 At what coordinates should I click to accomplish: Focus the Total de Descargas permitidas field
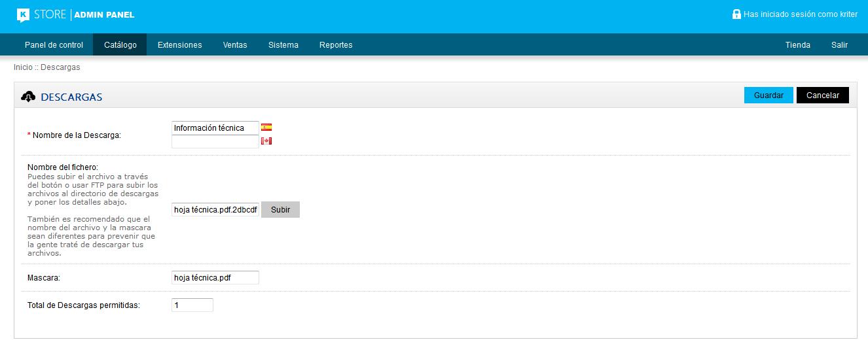click(x=192, y=305)
